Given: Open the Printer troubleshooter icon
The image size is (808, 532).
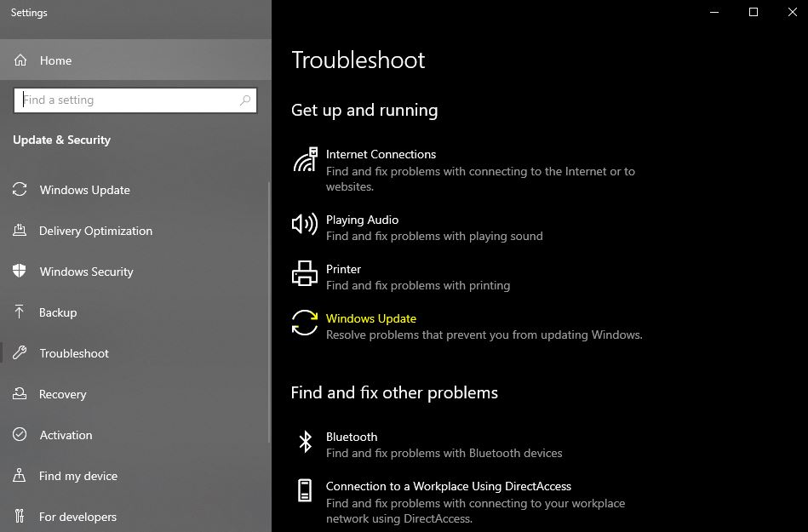Looking at the screenshot, I should tap(305, 274).
